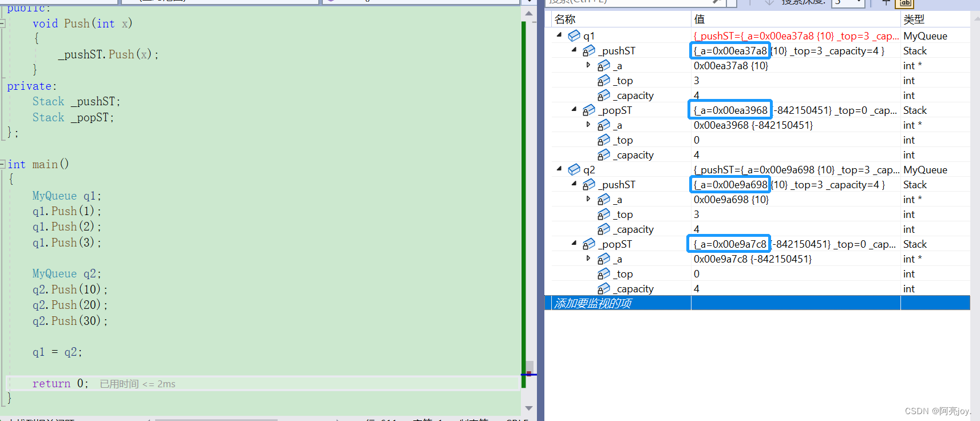The height and width of the screenshot is (421, 980).
Task: Fold the int main() function block
Action: pyautogui.click(x=3, y=164)
